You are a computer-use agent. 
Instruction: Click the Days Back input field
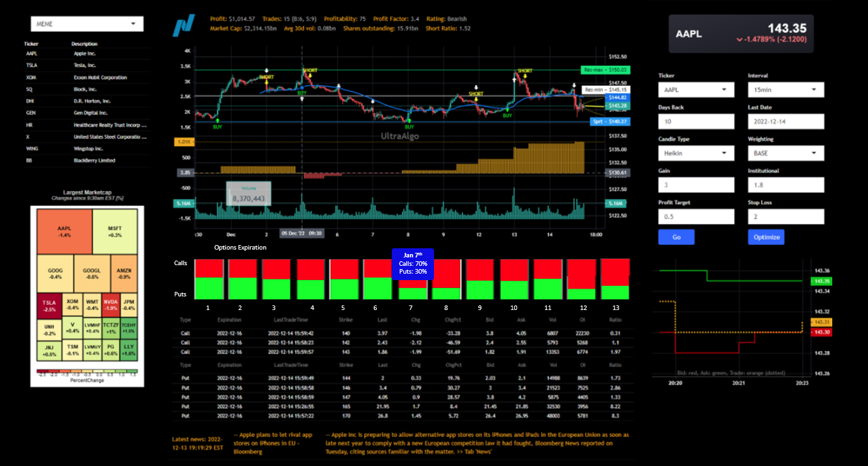(x=696, y=121)
